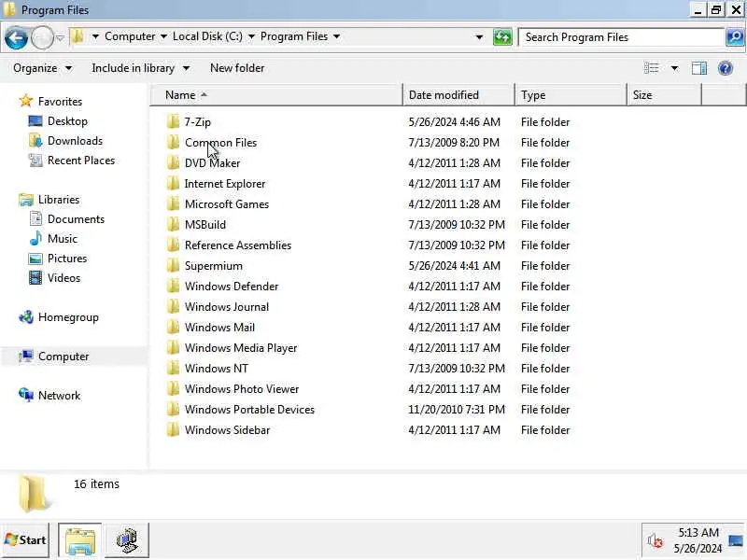Open the Start menu
This screenshot has width=747, height=560.
25,540
